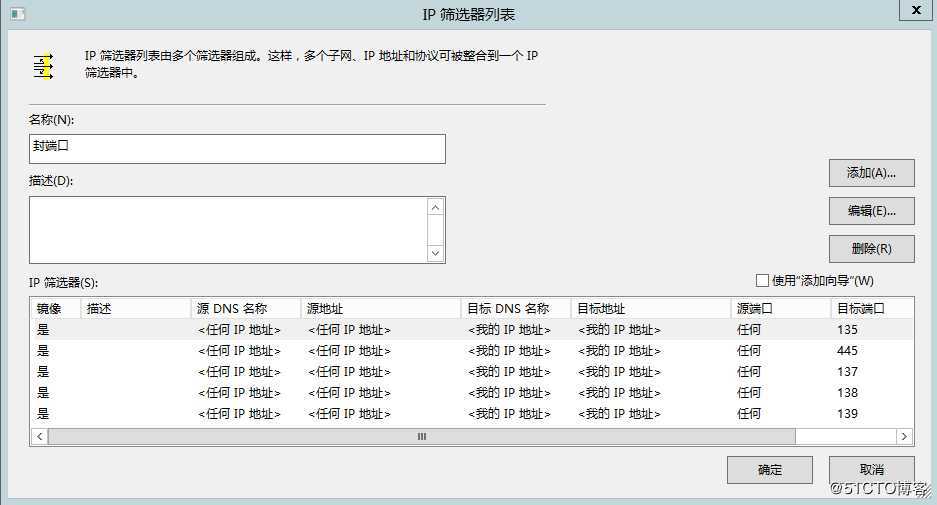The width and height of the screenshot is (937, 505).
Task: Close the IP 筛选器列表 dialog
Action: coord(915,10)
